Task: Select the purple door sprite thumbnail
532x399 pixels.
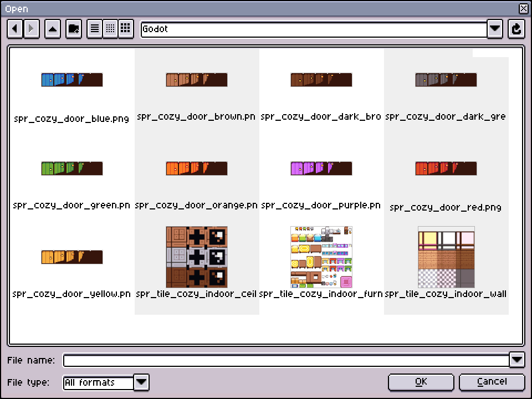Action: pyautogui.click(x=321, y=168)
